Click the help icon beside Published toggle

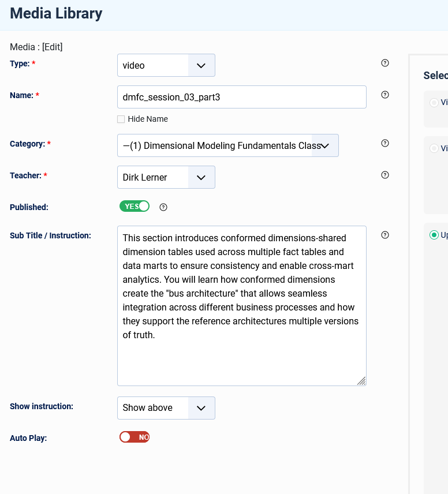(x=163, y=207)
